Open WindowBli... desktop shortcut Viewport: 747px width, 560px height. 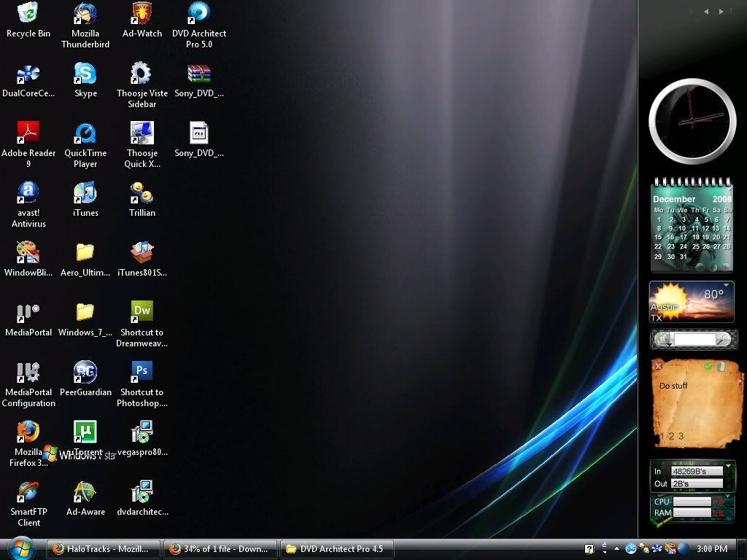[28, 260]
